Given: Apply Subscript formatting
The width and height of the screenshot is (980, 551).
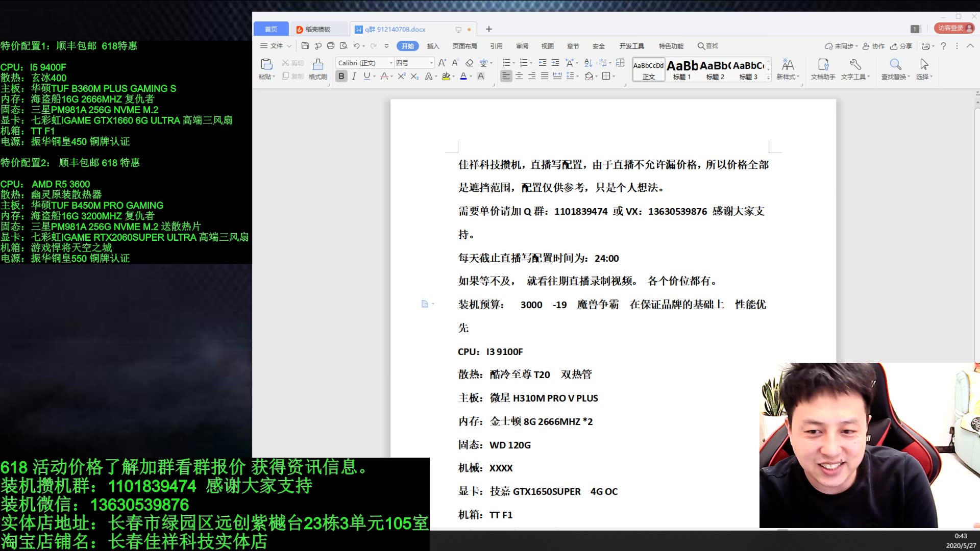Looking at the screenshot, I should pyautogui.click(x=414, y=76).
